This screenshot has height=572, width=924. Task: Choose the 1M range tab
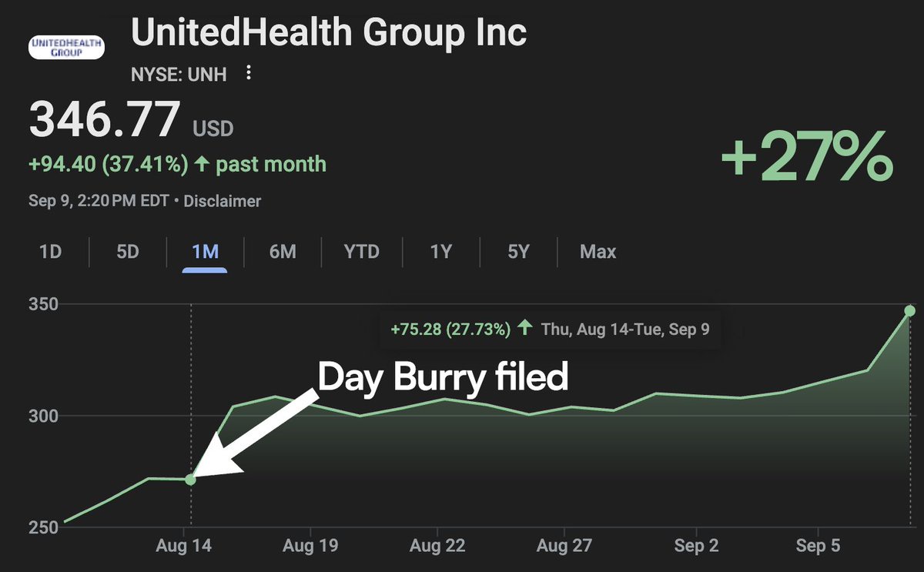click(205, 252)
